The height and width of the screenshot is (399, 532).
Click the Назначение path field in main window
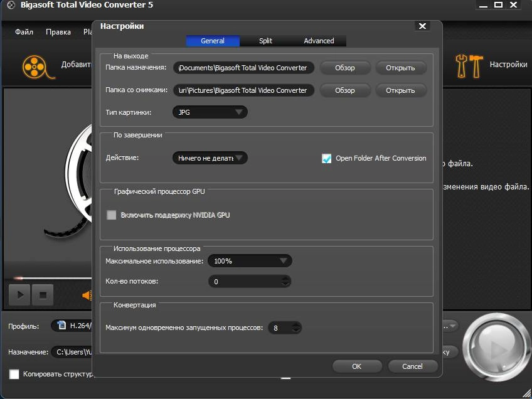click(72, 352)
